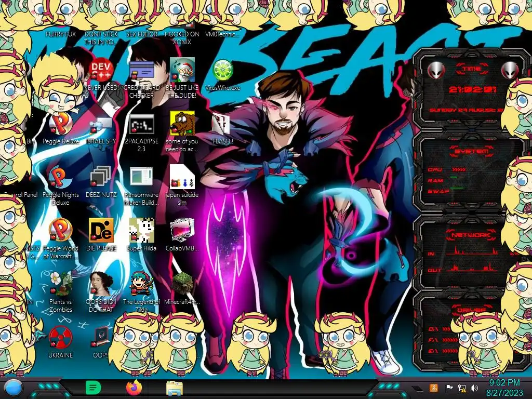This screenshot has height=399, width=532.
Task: Open the BE JUST LIKE THE DUDE! icon
Action: (x=182, y=70)
